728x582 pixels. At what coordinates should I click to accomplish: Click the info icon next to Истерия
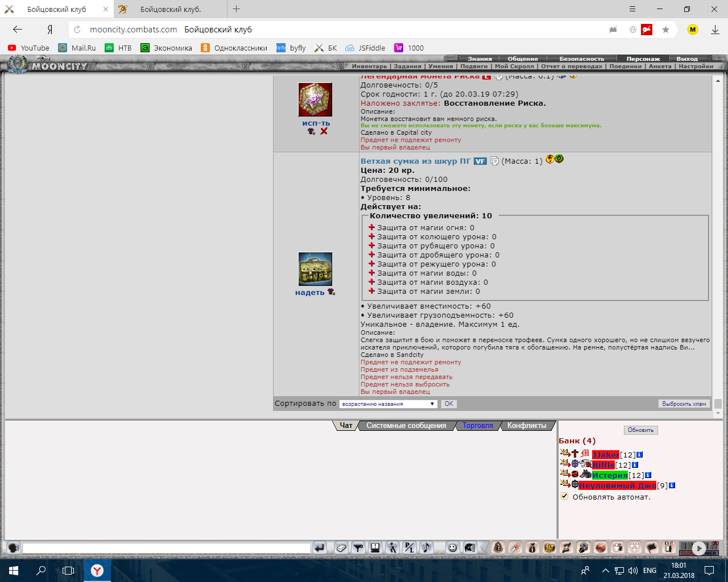648,475
